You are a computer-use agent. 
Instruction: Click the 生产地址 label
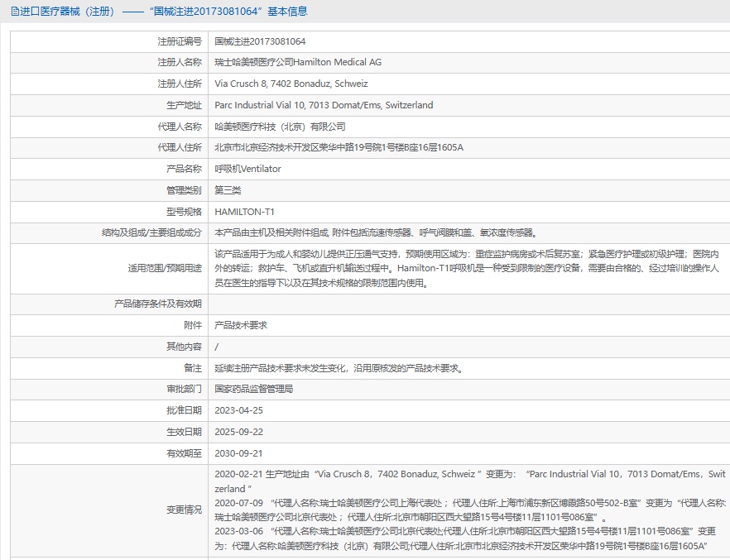(x=185, y=105)
